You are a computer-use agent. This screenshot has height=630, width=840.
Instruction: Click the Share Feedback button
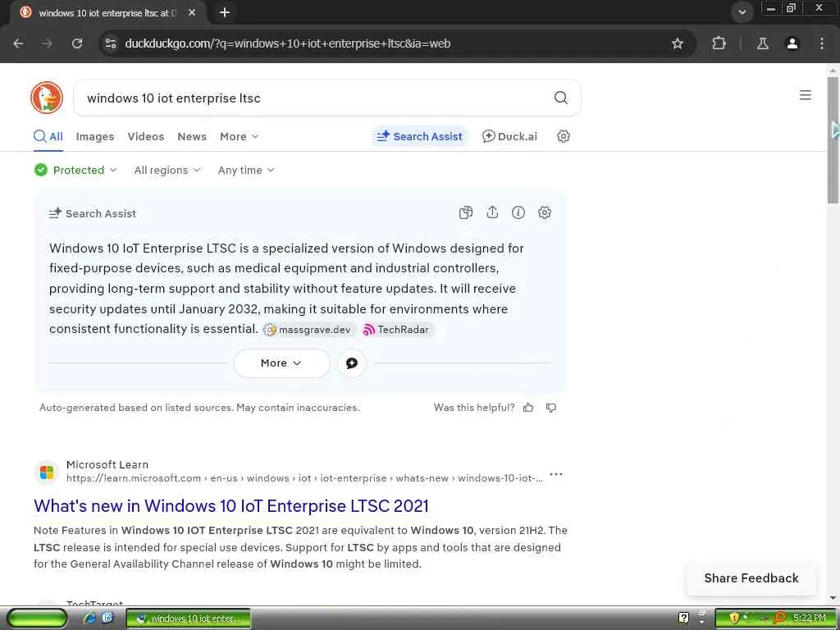click(x=751, y=578)
